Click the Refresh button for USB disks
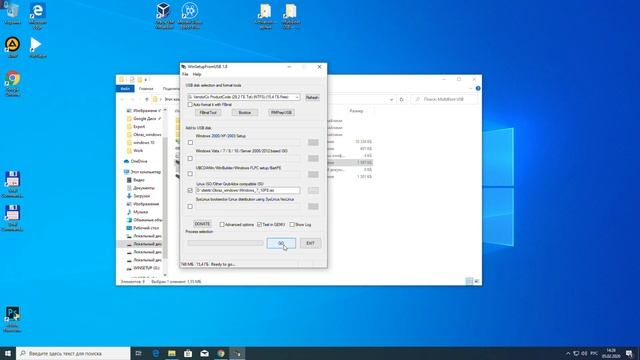The height and width of the screenshot is (360, 640). coord(312,97)
